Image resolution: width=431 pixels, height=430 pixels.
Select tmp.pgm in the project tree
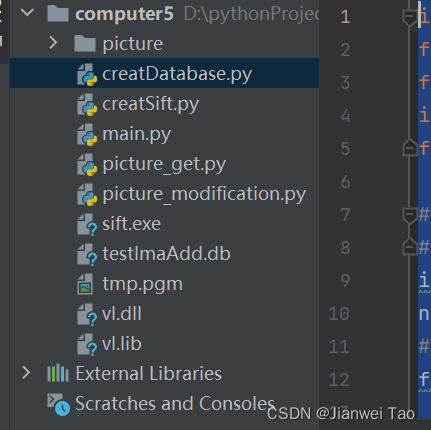(142, 284)
